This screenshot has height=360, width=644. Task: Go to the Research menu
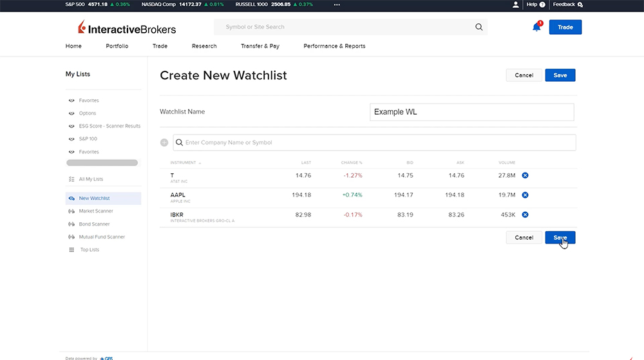(204, 46)
